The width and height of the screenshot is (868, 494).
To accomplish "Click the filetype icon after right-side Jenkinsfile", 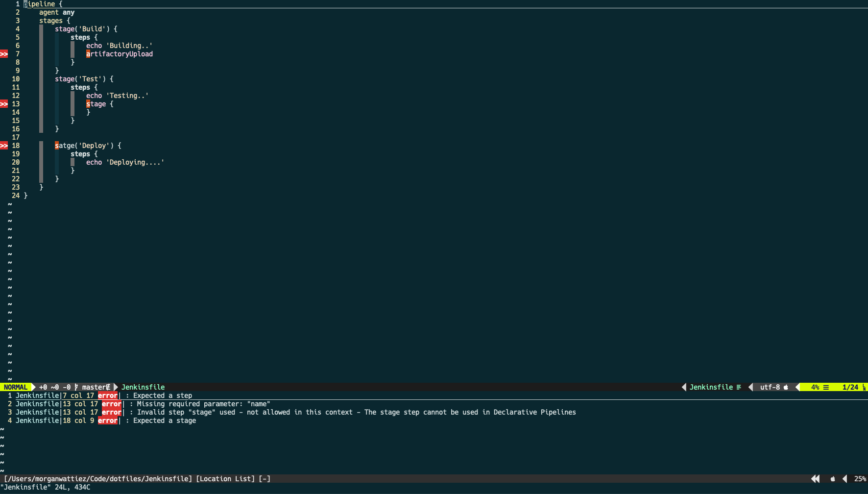I will (x=739, y=387).
